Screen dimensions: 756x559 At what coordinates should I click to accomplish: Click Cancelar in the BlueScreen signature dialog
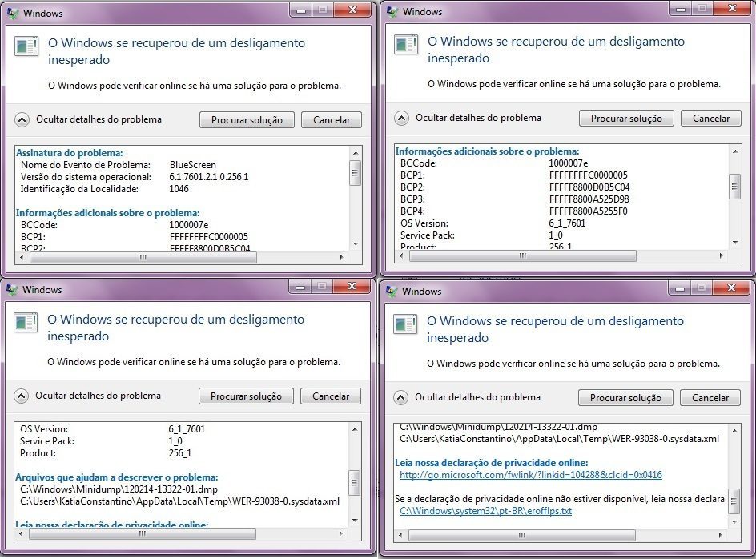(x=332, y=120)
